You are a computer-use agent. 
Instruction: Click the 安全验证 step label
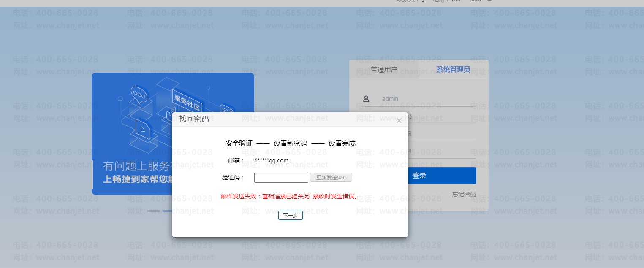(x=239, y=143)
